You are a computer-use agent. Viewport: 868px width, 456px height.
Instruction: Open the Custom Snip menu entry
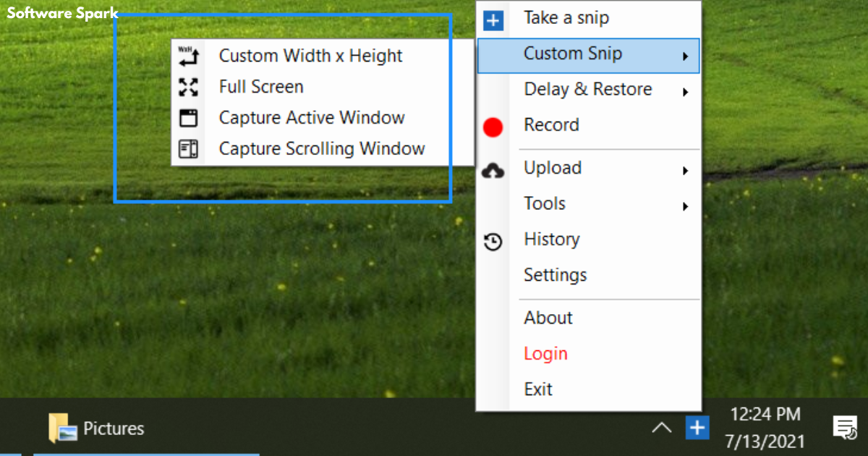tap(589, 56)
